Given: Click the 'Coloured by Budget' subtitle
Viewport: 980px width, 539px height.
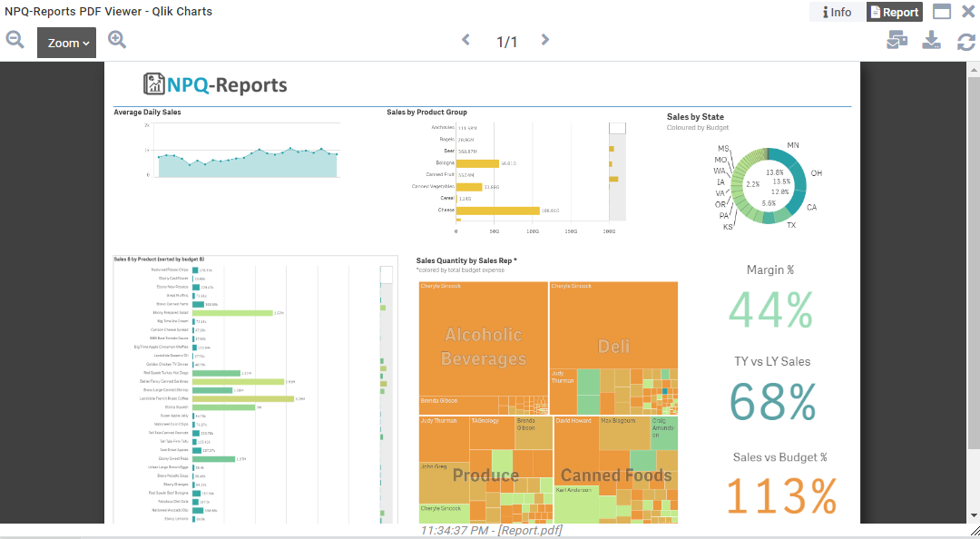Looking at the screenshot, I should coord(698,128).
